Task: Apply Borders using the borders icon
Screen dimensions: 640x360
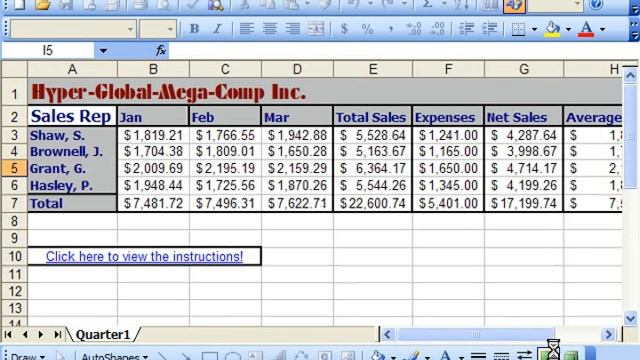Action: [x=518, y=29]
